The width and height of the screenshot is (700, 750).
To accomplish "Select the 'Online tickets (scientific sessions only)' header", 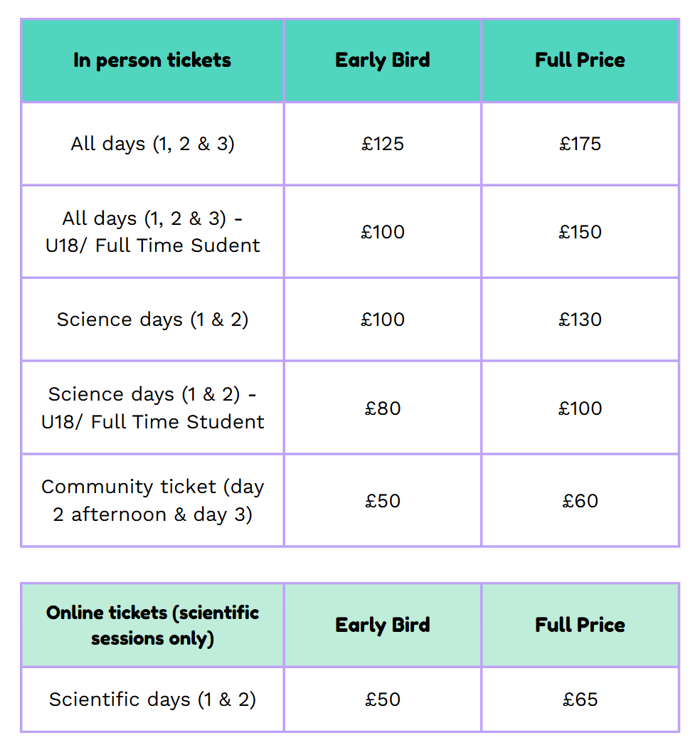I will coord(152,625).
